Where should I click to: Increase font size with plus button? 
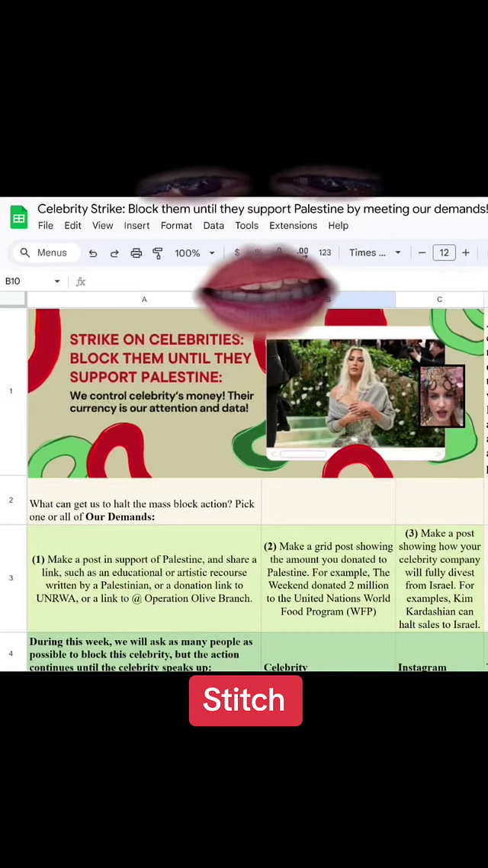[x=466, y=252]
